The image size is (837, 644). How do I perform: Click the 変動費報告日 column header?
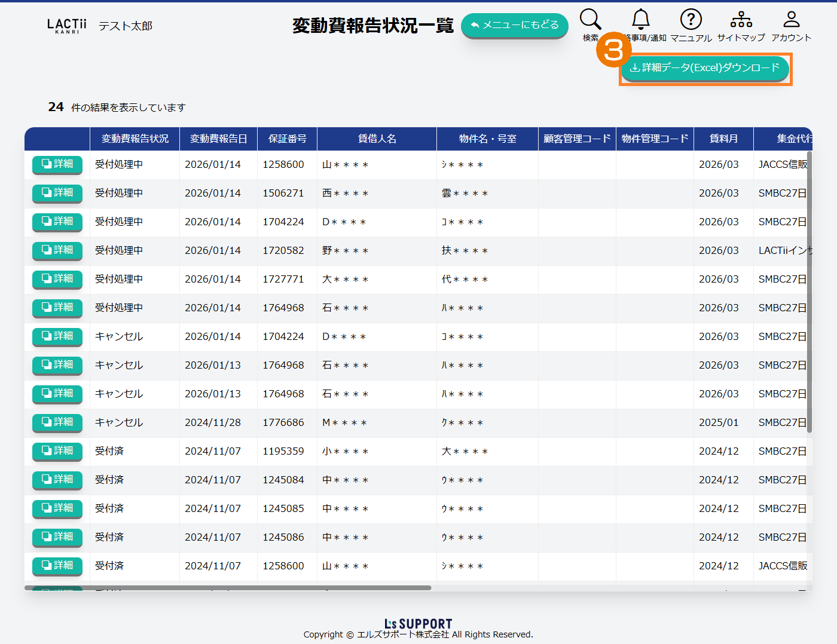(218, 139)
